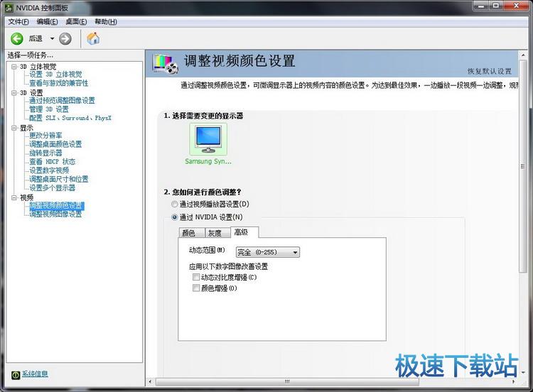This screenshot has width=533, height=392.
Task: Open 更改分辨率 task
Action: (x=45, y=136)
